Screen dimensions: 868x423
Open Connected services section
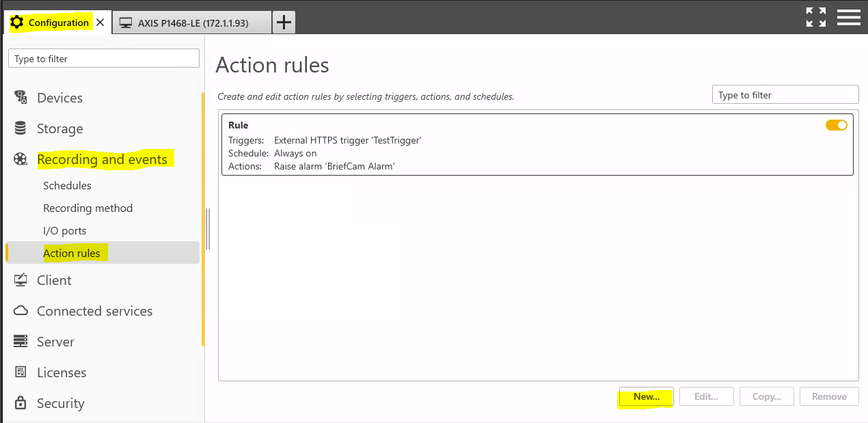click(94, 311)
